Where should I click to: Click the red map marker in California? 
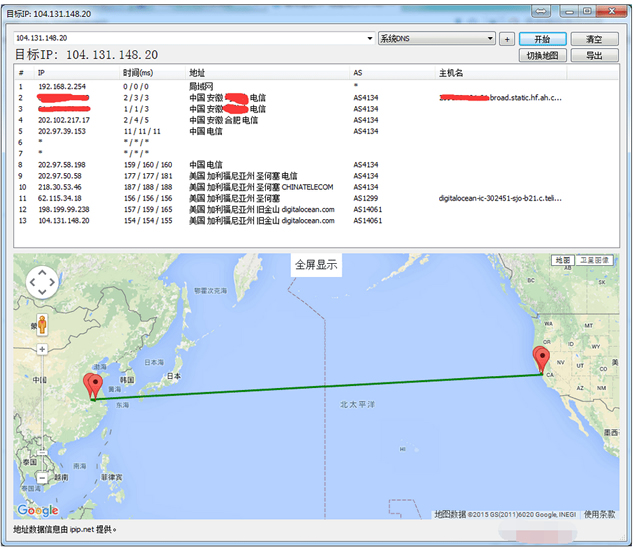542,359
